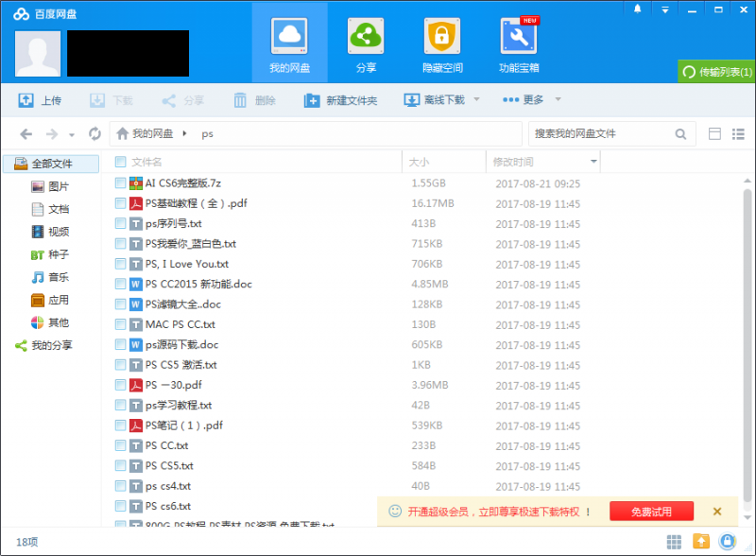Click the orange upload icon in status bar
Image resolution: width=756 pixels, height=556 pixels.
(701, 542)
